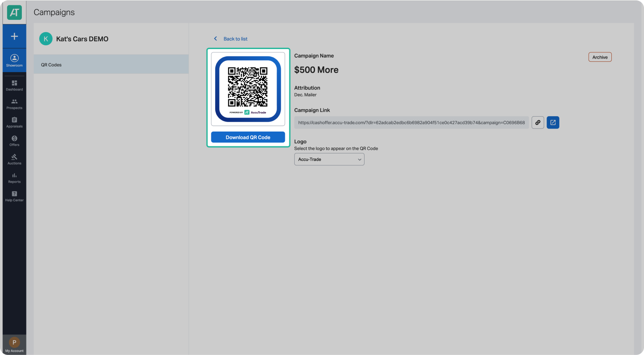Click the Campaigns page title
Viewport: 644px width, 355px height.
tap(54, 12)
